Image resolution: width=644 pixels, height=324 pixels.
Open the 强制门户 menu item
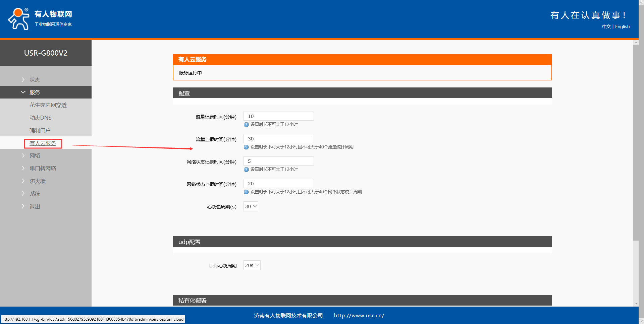click(40, 131)
